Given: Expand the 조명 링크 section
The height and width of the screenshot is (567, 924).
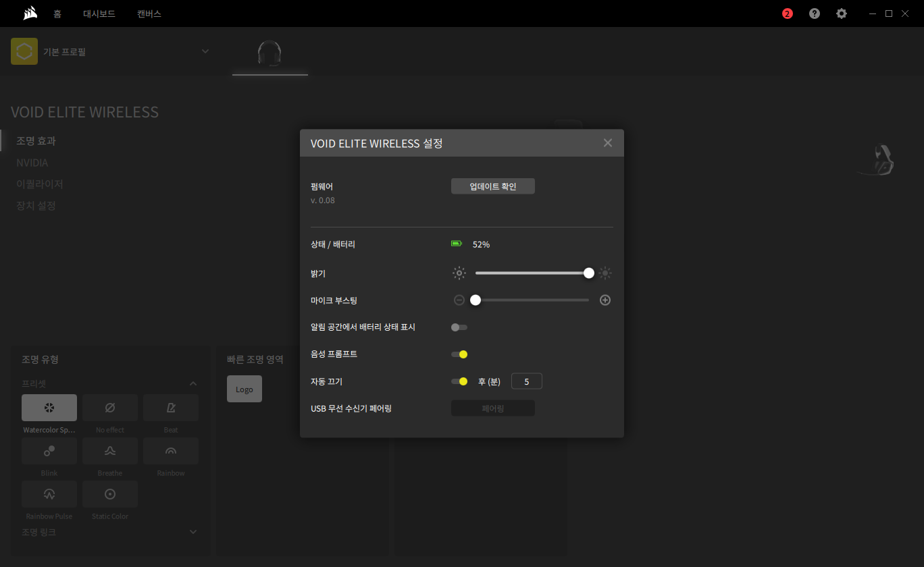Looking at the screenshot, I should 193,532.
